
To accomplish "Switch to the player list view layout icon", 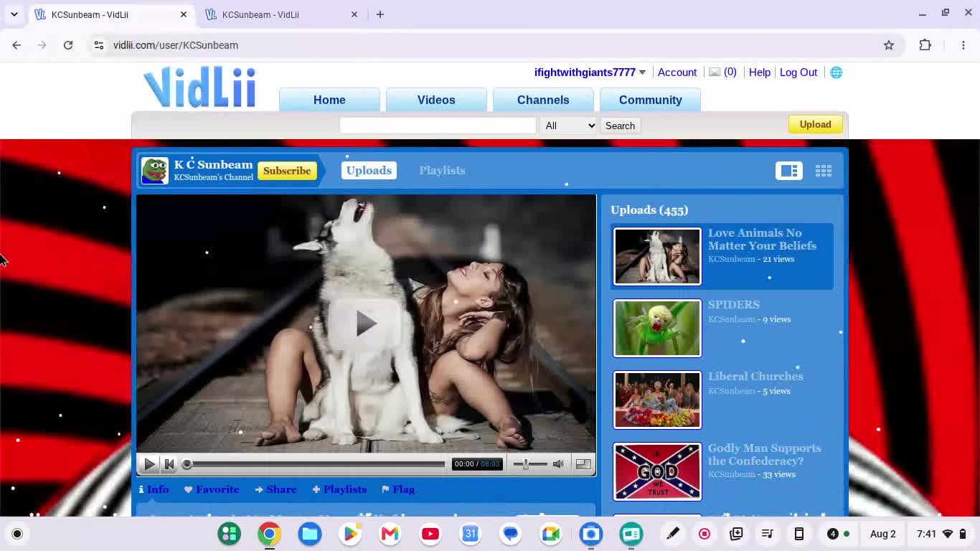I will [x=788, y=171].
